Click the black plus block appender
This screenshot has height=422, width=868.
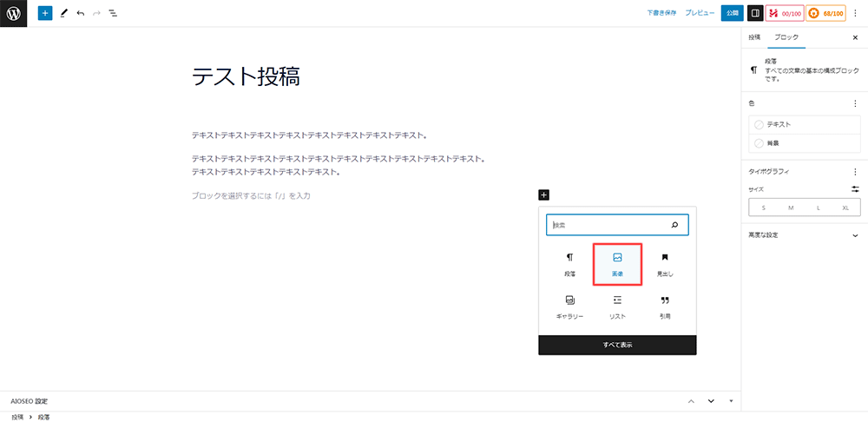543,195
